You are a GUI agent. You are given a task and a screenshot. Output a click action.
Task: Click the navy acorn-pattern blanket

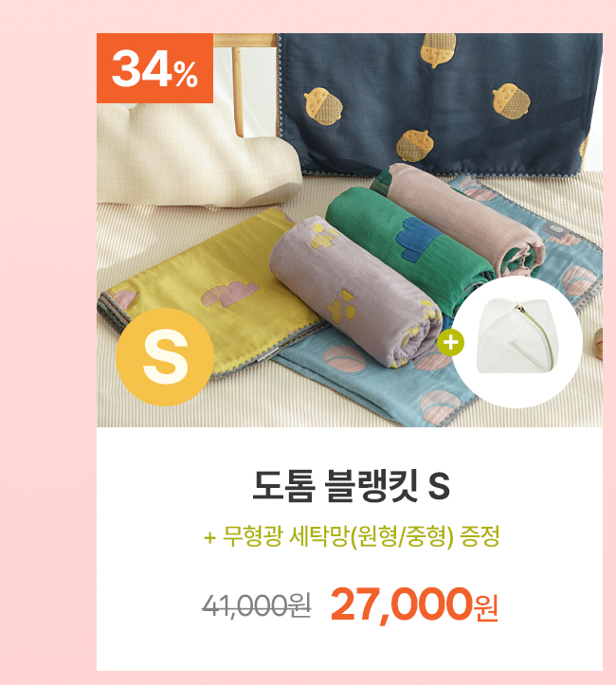click(x=437, y=100)
